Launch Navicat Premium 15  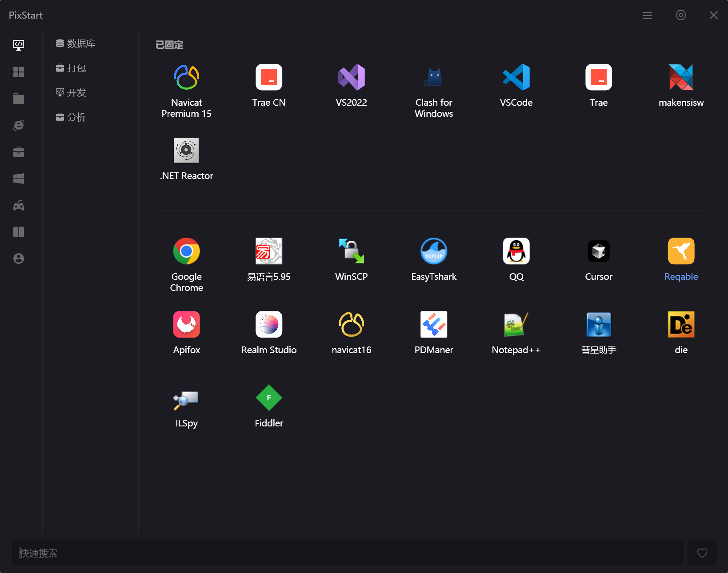point(186,78)
